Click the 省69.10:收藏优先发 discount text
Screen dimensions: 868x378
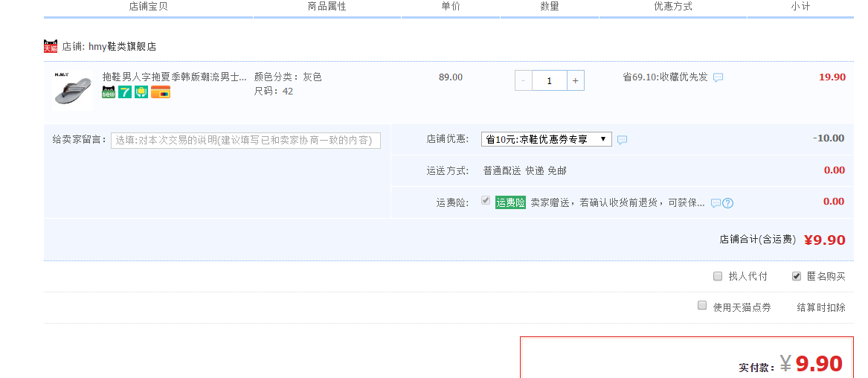click(x=666, y=77)
